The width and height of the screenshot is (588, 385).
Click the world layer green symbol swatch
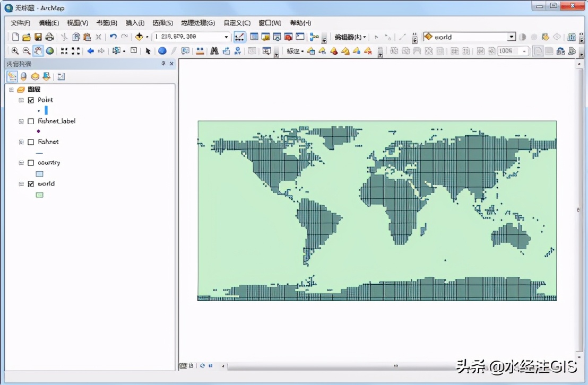(39, 195)
